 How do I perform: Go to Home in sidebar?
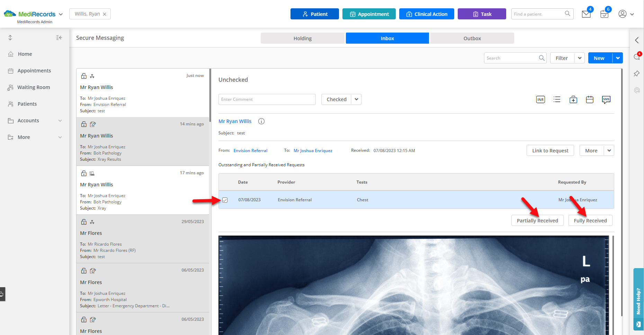25,54
